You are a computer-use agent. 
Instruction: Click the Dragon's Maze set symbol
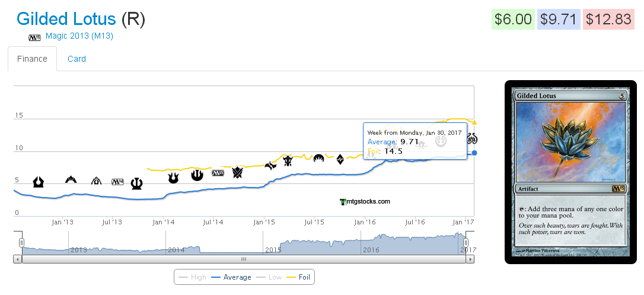(96, 180)
